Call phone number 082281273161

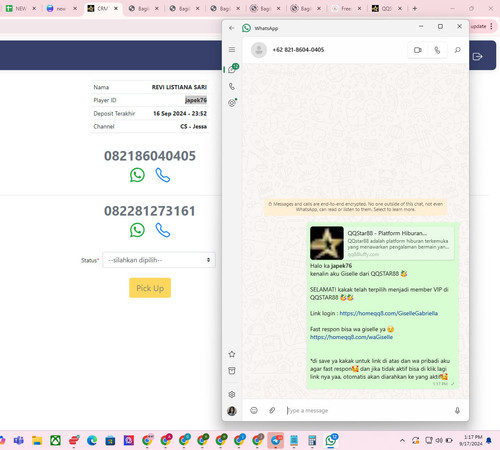tap(163, 230)
